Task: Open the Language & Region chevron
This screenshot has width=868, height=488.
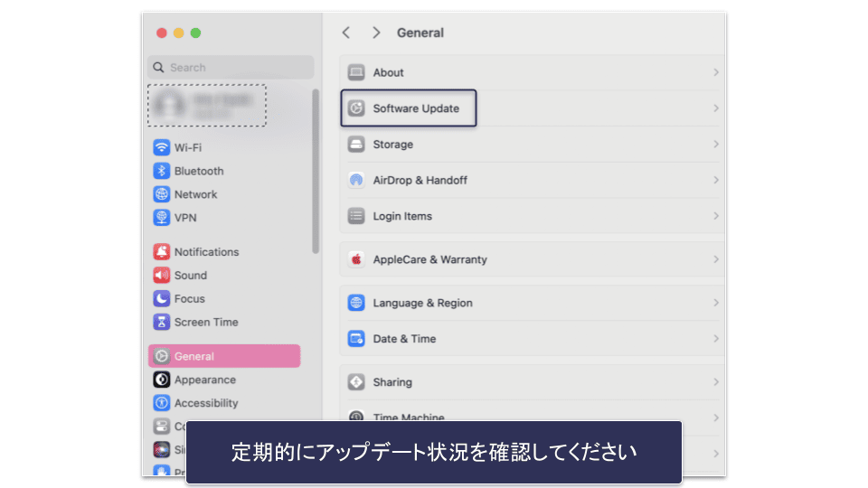Action: (x=716, y=304)
